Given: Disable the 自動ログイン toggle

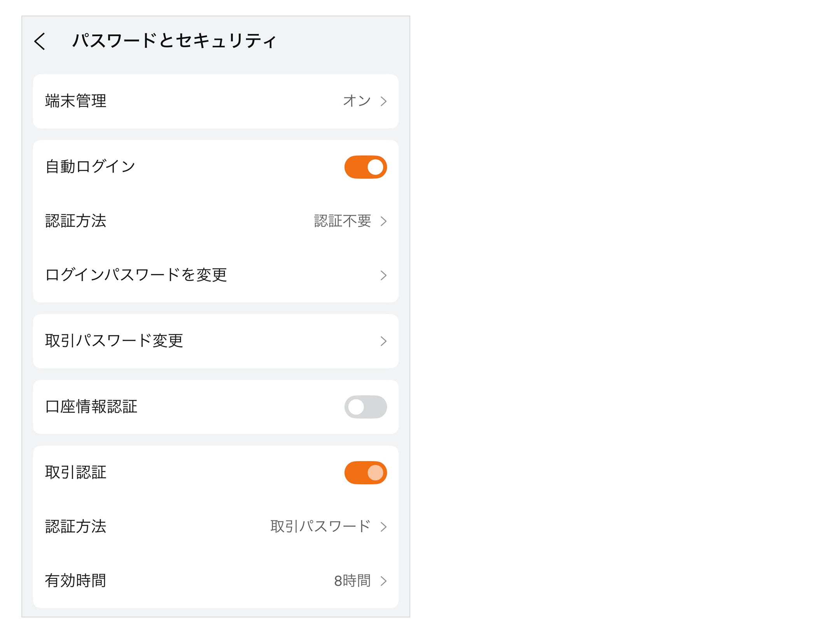Looking at the screenshot, I should pyautogui.click(x=366, y=167).
